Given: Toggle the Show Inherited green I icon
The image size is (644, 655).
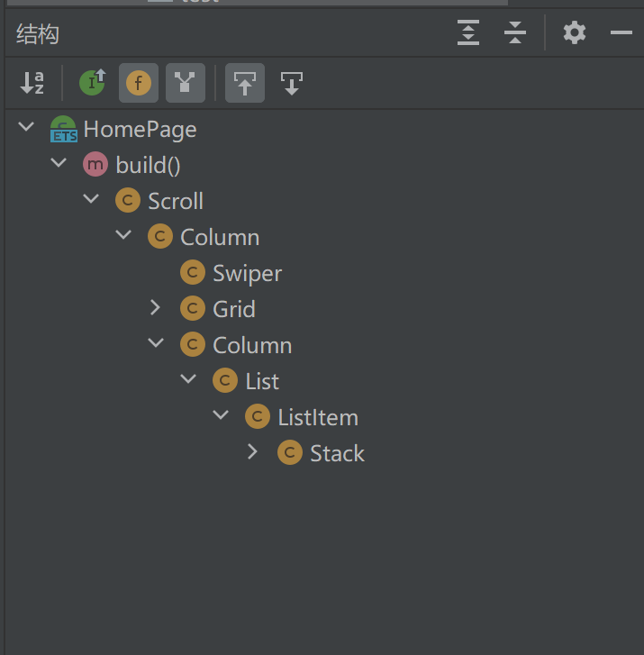Looking at the screenshot, I should tap(92, 82).
